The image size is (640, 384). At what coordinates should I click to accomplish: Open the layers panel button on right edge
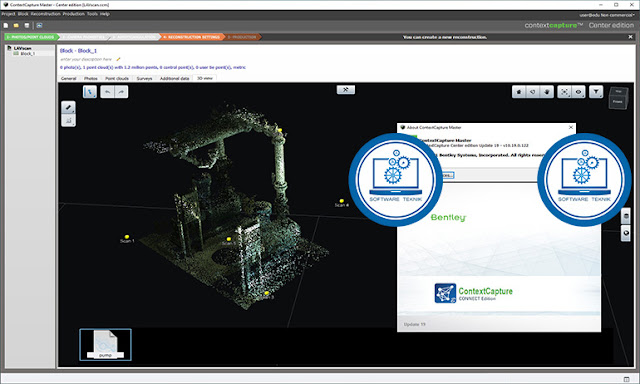click(x=626, y=216)
